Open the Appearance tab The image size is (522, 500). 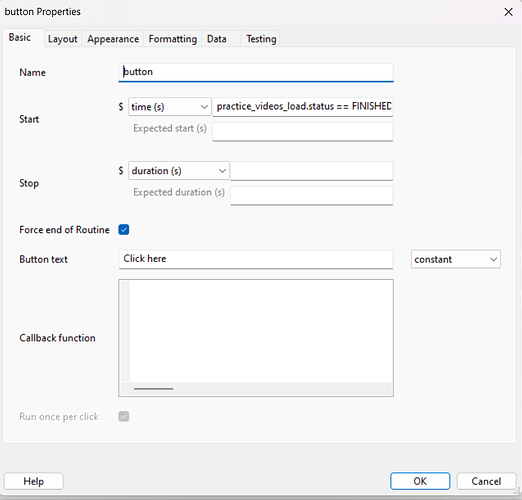pyautogui.click(x=113, y=39)
